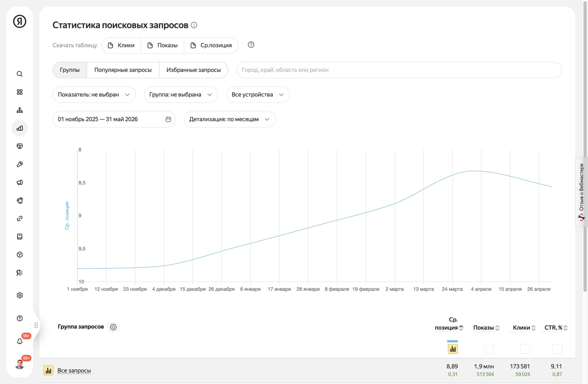Open the site structure tree icon
This screenshot has height=384, width=588.
coord(20,110)
